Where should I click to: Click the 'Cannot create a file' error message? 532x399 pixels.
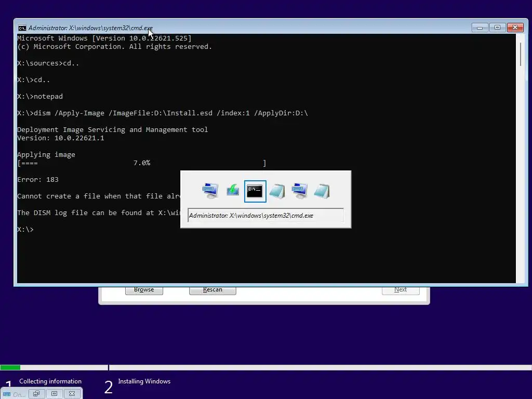click(x=98, y=196)
